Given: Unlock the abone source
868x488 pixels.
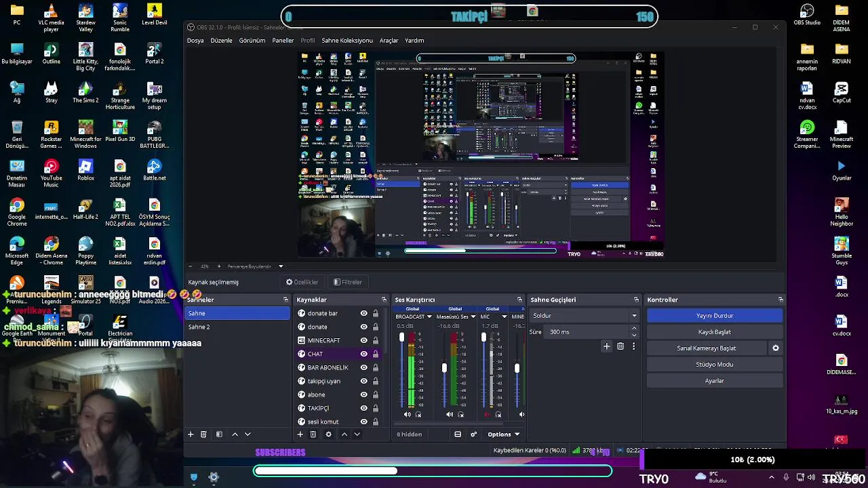Looking at the screenshot, I should click(x=375, y=394).
